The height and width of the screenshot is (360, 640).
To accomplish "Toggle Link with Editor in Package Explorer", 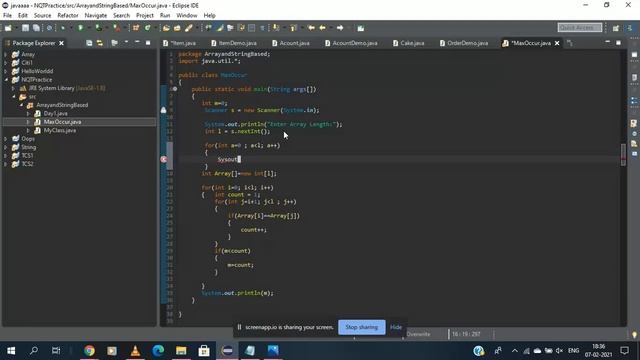I will pos(100,43).
